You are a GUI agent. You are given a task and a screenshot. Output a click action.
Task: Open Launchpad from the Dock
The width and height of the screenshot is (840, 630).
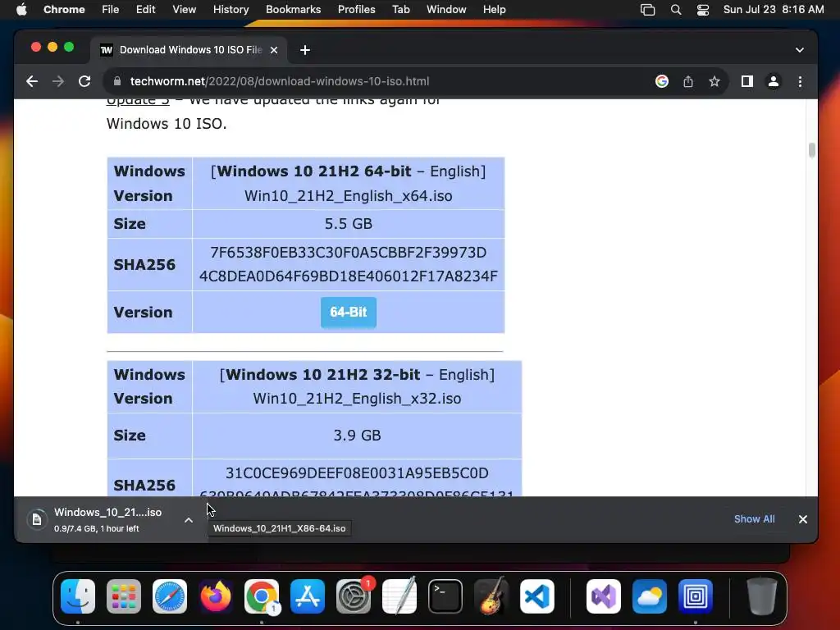124,596
